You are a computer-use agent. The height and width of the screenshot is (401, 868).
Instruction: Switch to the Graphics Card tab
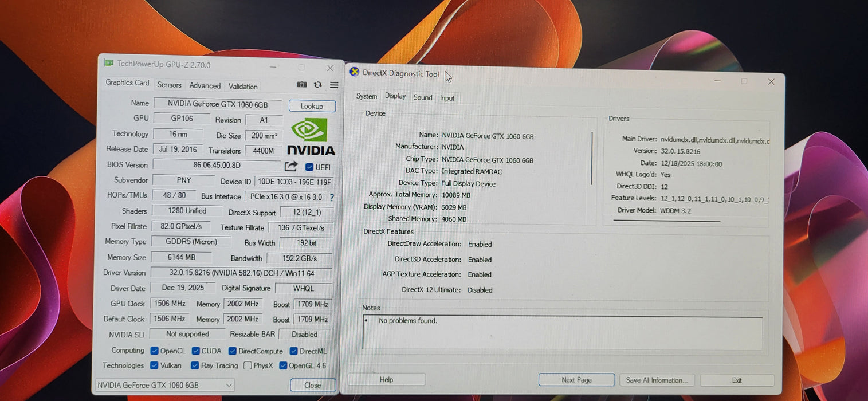[127, 83]
